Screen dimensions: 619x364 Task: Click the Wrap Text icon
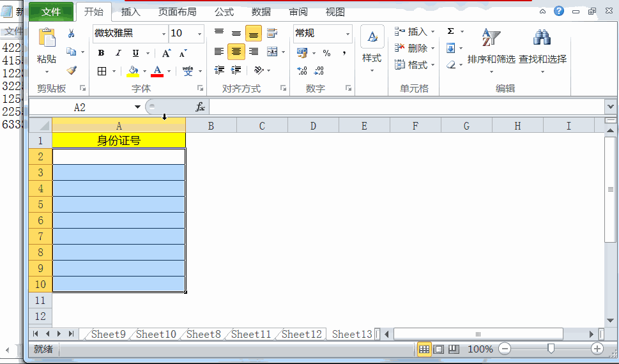coord(271,33)
